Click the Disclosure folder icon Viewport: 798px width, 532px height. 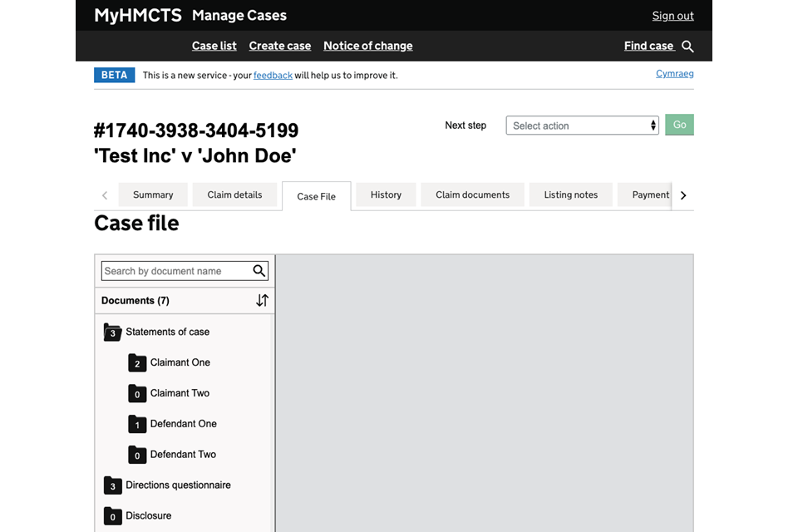point(112,516)
